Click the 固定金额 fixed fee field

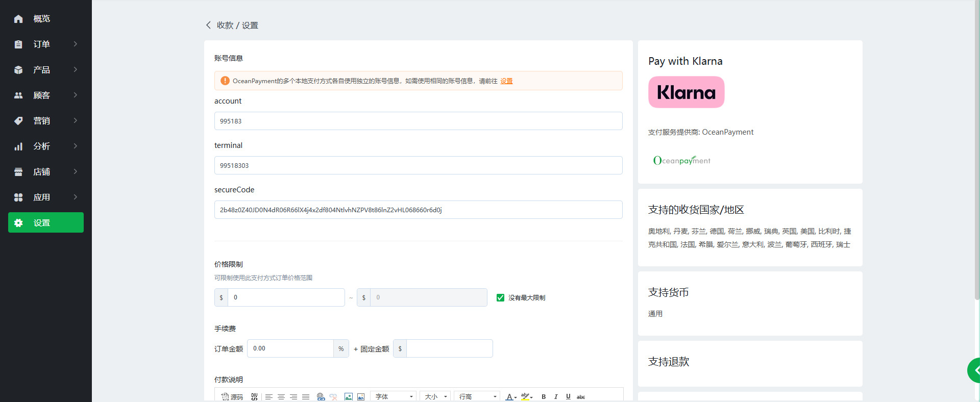(x=450, y=348)
